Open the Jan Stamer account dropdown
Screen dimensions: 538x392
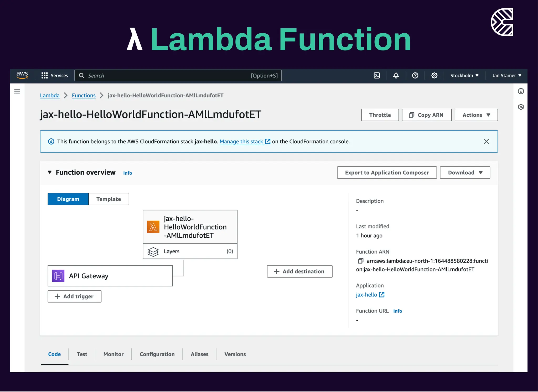(506, 76)
